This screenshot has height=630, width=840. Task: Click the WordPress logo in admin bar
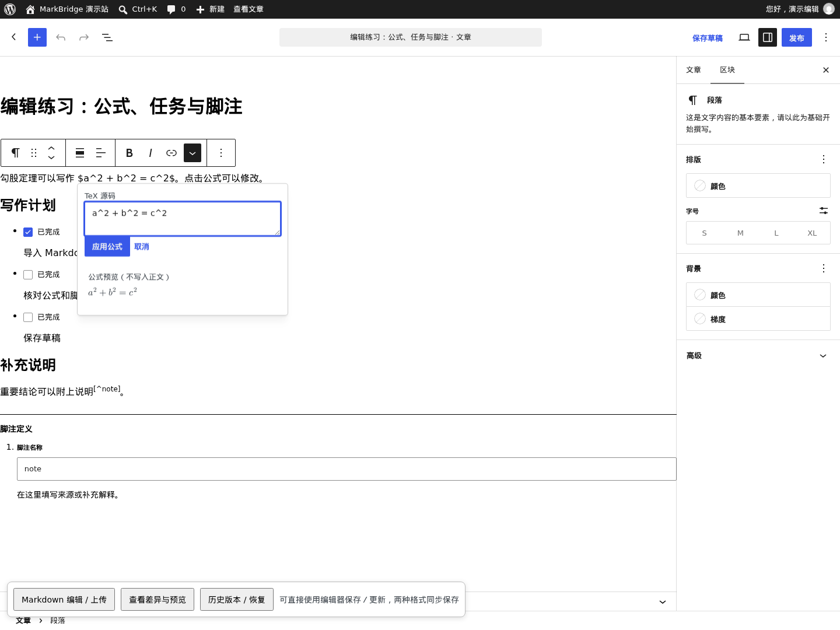(x=10, y=9)
